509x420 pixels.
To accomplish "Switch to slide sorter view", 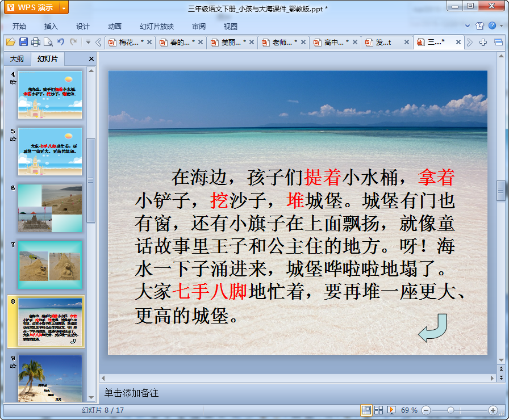I will coord(378,410).
